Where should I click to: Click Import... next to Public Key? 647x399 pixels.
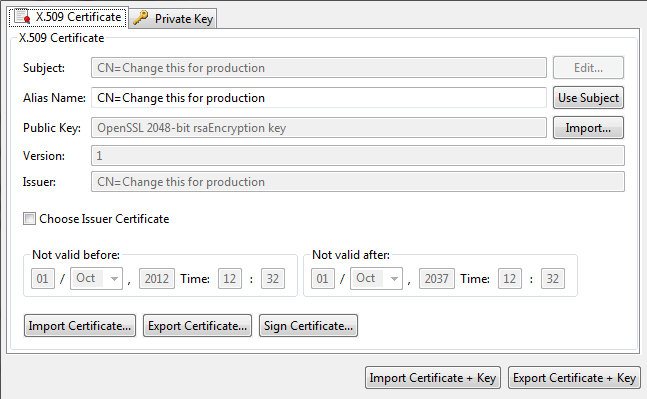tap(588, 128)
